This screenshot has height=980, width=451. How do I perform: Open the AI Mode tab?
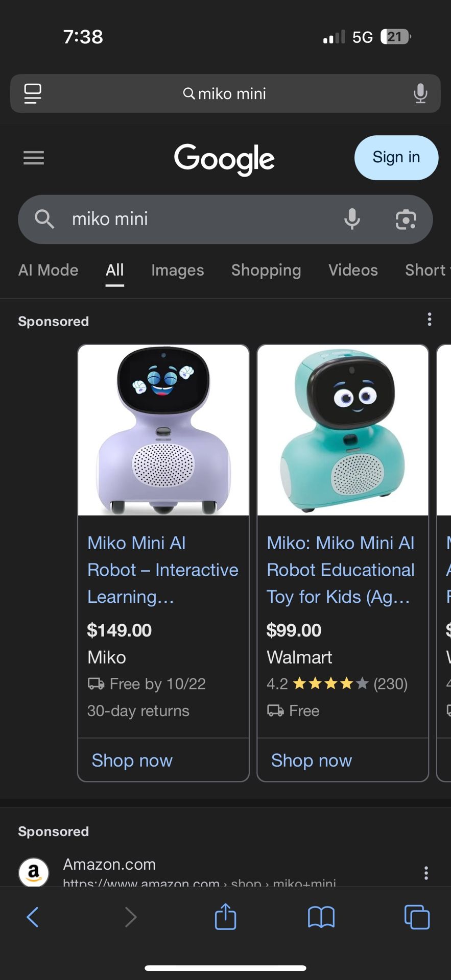point(49,270)
